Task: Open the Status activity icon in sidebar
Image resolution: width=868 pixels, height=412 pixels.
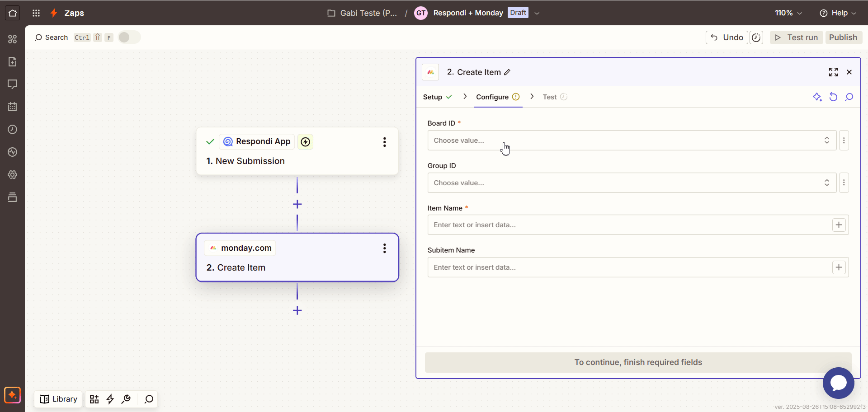Action: (13, 152)
